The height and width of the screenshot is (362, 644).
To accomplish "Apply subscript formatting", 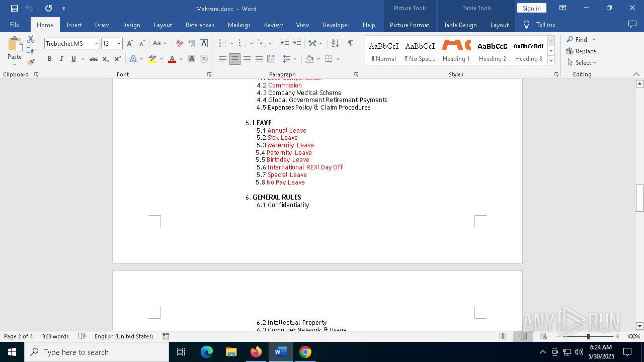I will pos(106,59).
